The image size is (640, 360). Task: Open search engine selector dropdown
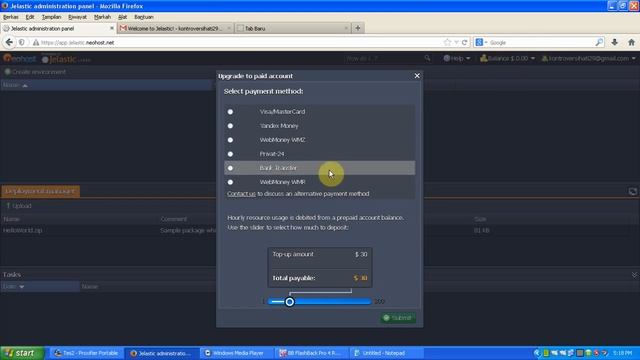click(481, 42)
